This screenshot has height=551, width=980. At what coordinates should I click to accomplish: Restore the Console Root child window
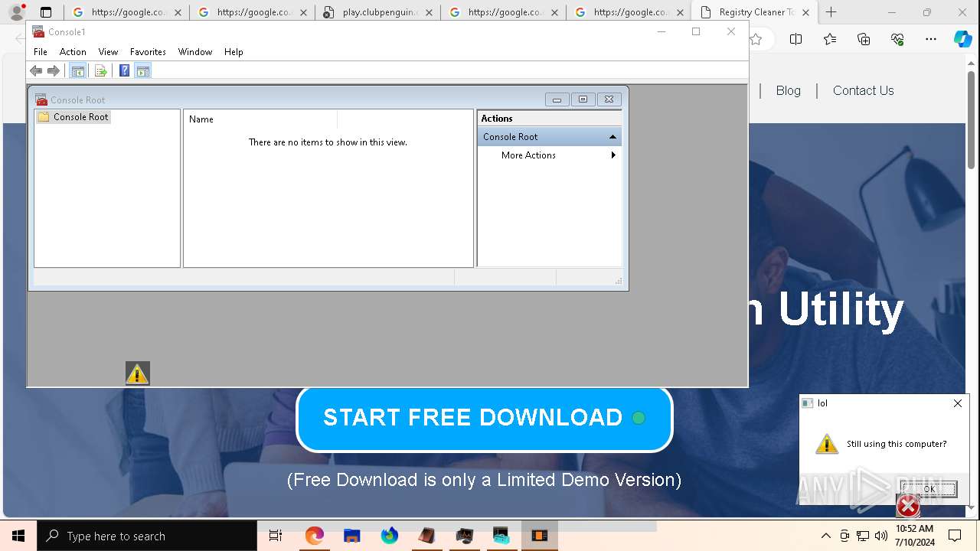tap(583, 99)
